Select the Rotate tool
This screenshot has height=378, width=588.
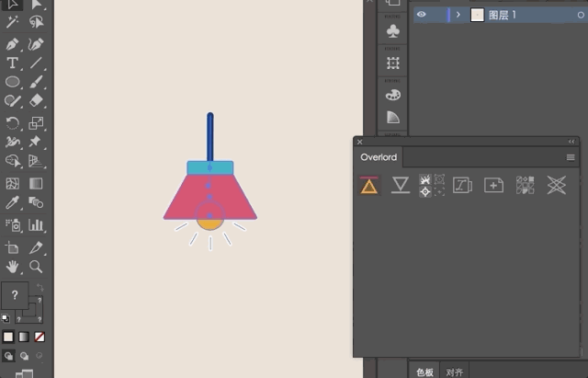pos(12,123)
